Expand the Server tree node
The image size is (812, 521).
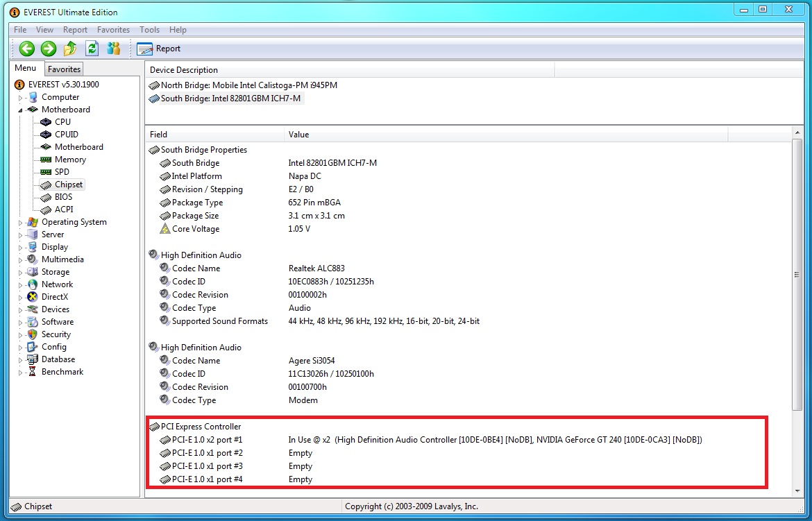20,234
